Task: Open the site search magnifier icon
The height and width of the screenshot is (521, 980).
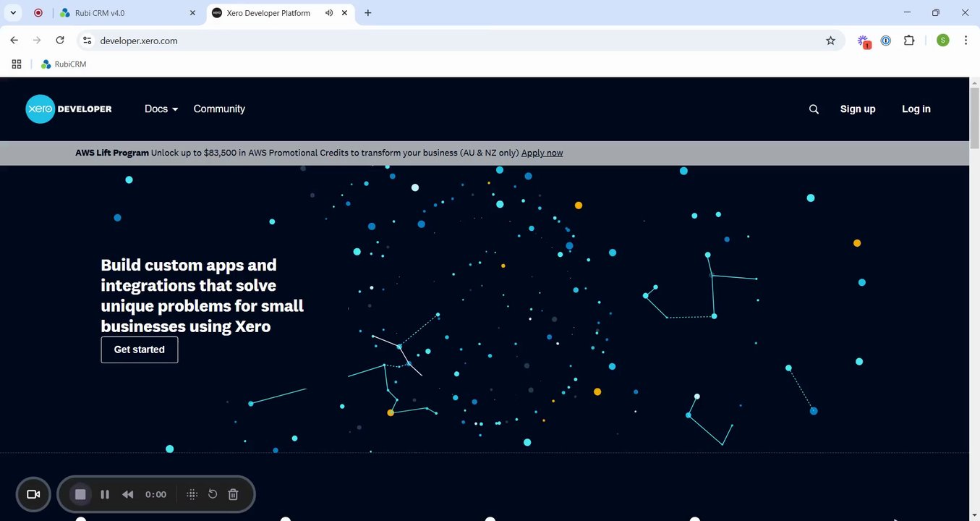Action: [814, 109]
